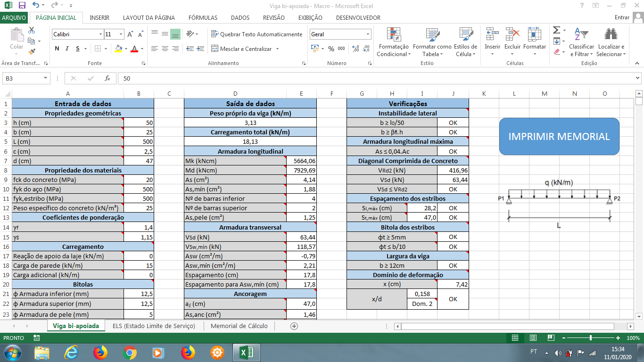The image size is (644, 362).
Task: Align text left
Action: click(x=155, y=49)
